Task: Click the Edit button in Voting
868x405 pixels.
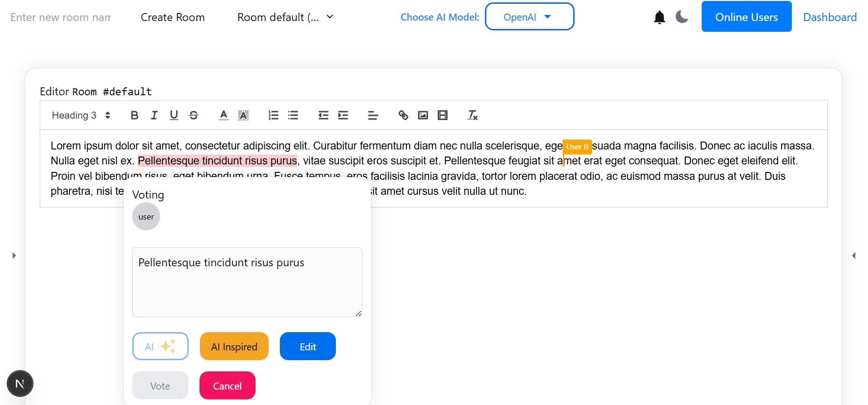Action: [x=308, y=346]
